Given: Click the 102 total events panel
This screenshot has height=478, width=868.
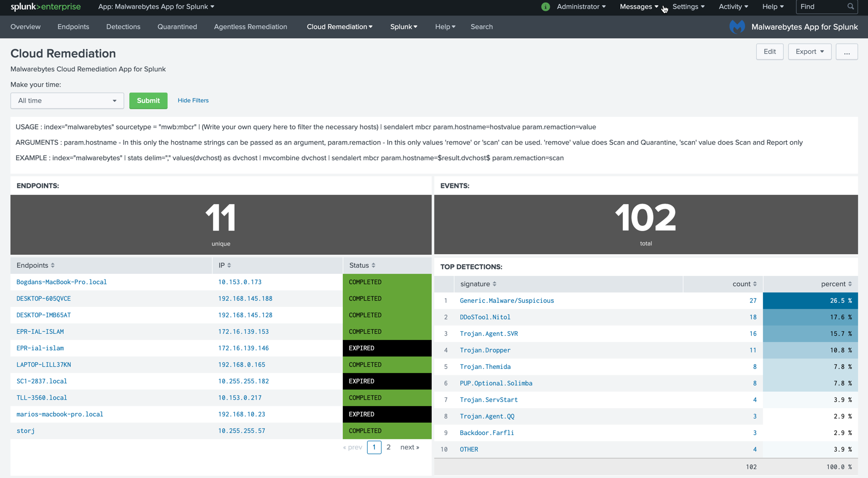Looking at the screenshot, I should [646, 225].
